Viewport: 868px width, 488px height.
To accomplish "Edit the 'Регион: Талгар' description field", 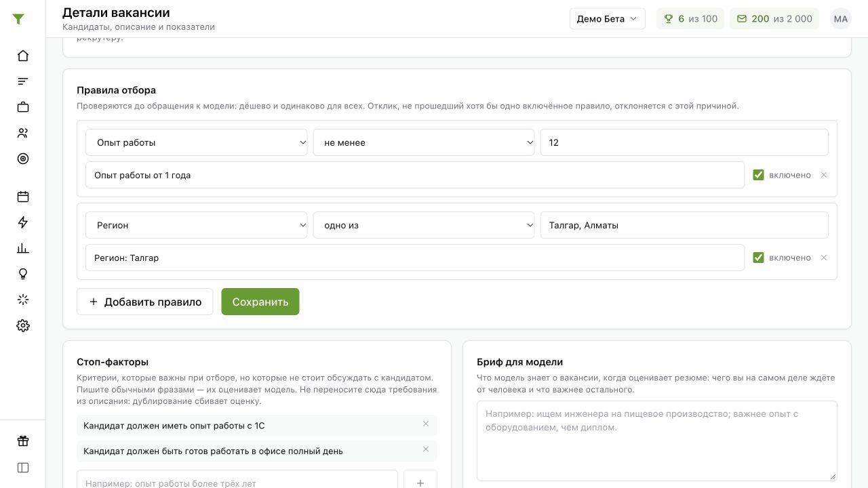I will coord(415,258).
